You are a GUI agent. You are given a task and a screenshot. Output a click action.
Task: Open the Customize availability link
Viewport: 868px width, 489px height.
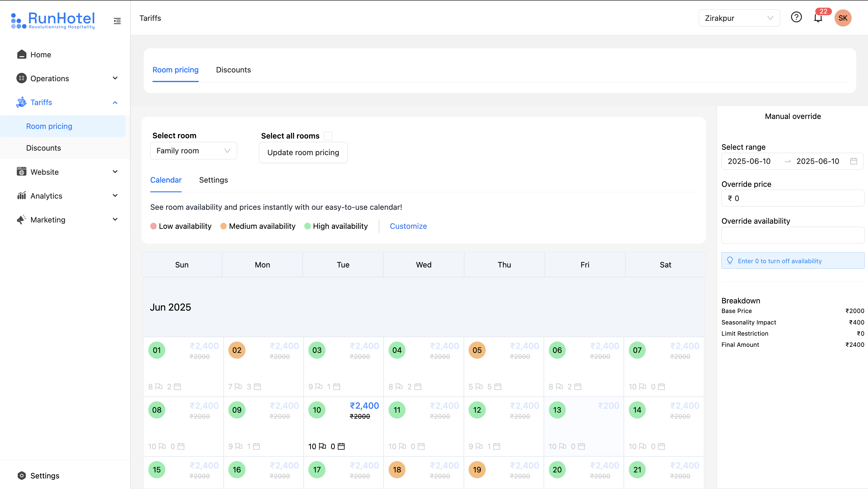click(x=408, y=226)
